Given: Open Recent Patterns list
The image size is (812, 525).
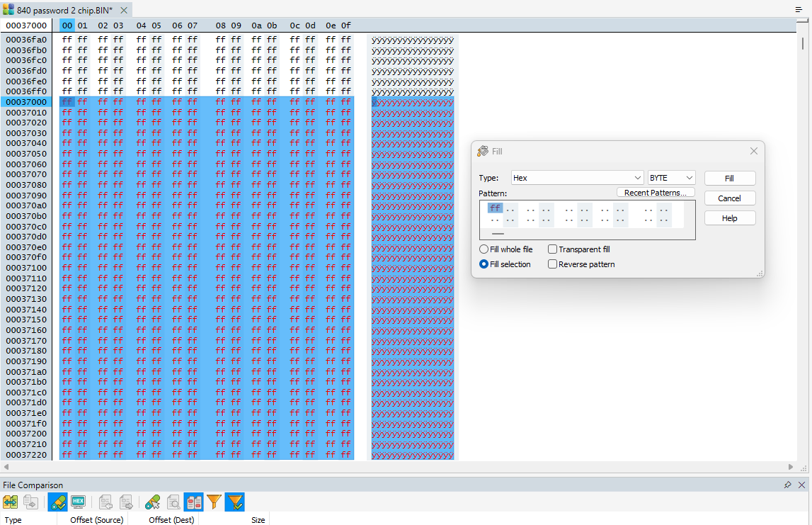Looking at the screenshot, I should point(656,192).
